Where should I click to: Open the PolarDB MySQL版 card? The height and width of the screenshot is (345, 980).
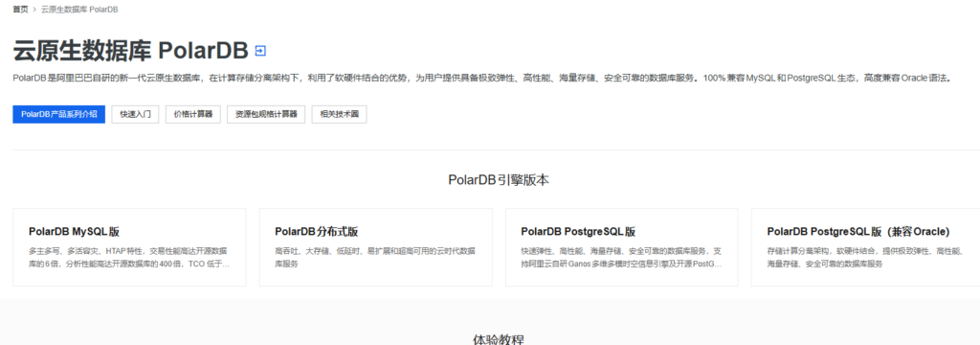click(x=129, y=247)
